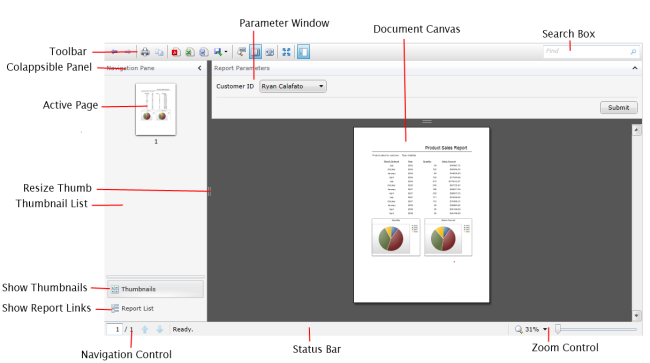The width and height of the screenshot is (650, 363).
Task: Go to previous page with up arrow
Action: pos(145,329)
